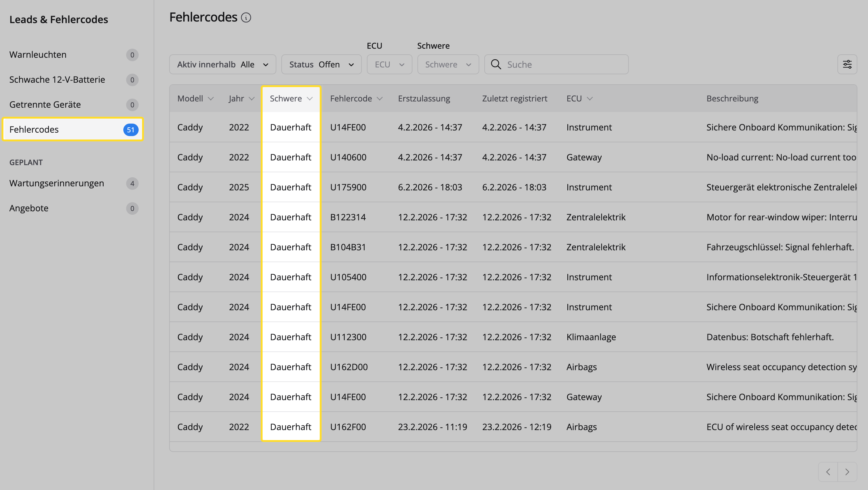Click the Suche search field

pos(556,64)
